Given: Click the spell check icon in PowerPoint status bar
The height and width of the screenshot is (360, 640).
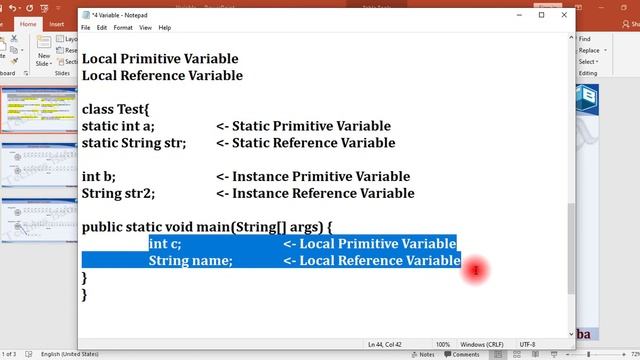Looking at the screenshot, I should point(29,354).
